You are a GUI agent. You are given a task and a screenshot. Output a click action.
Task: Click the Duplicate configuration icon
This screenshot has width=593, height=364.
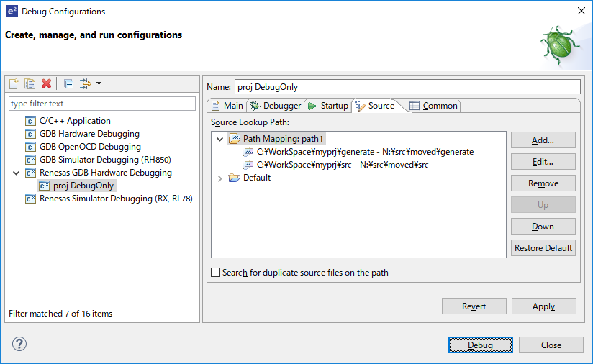tap(30, 83)
